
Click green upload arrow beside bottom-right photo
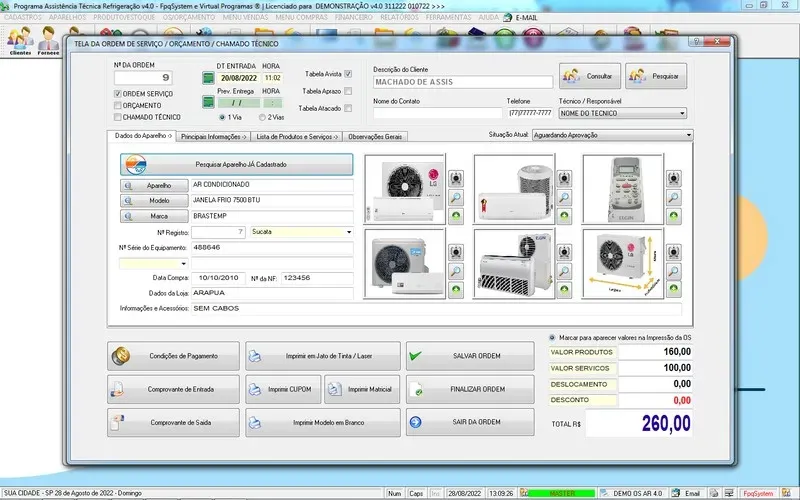click(x=674, y=290)
